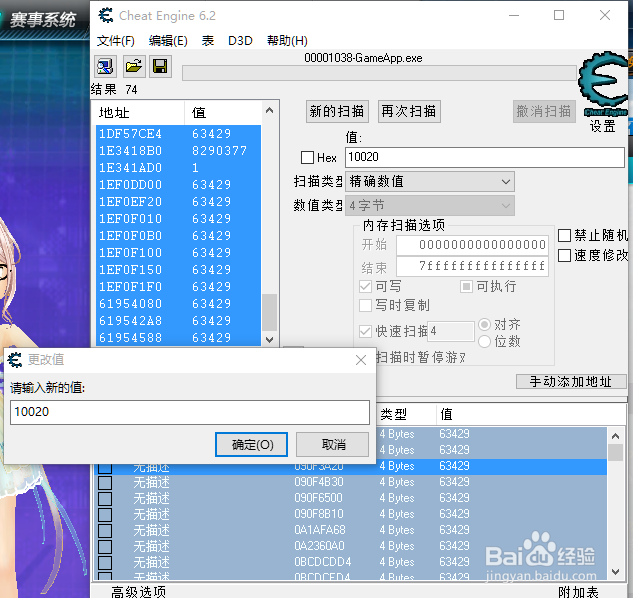Toggle the 可执行 checkbox
The height and width of the screenshot is (598, 633).
[x=466, y=287]
